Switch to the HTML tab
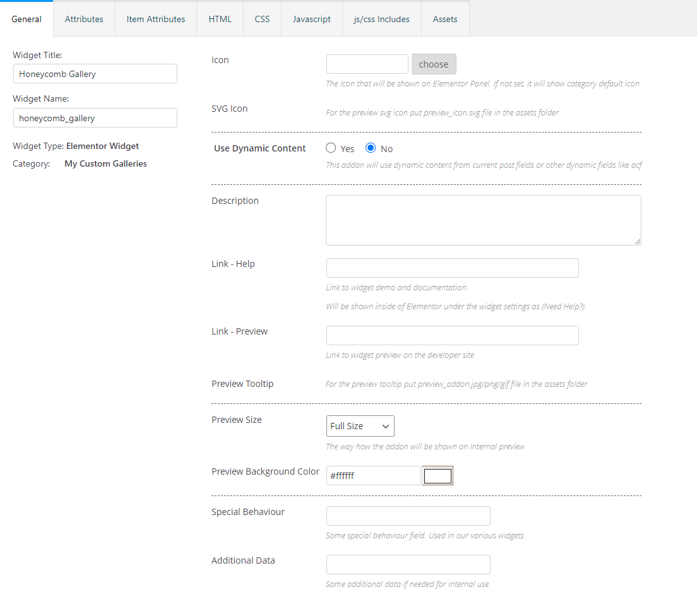The image size is (697, 616). [220, 19]
